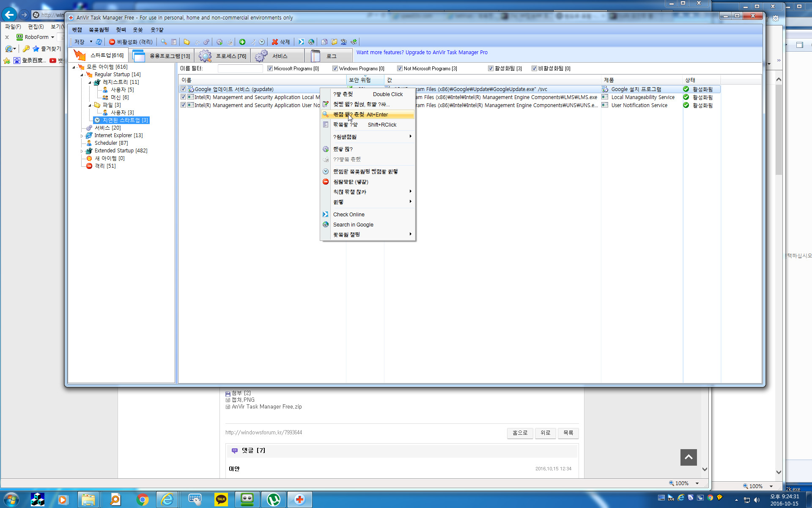This screenshot has height=508, width=812.
Task: Click the gear with play arrow toolbar icon
Action: click(219, 42)
